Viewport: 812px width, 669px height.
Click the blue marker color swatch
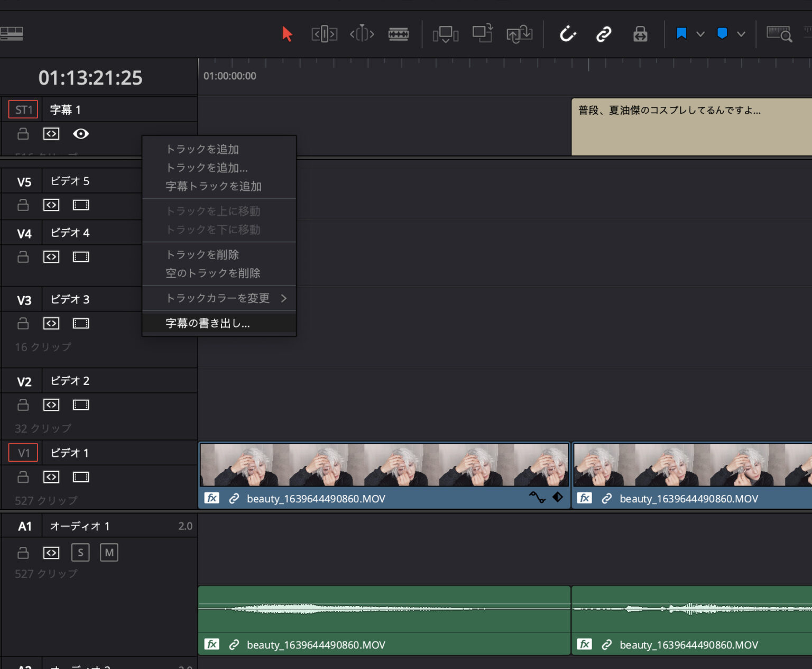pos(722,33)
